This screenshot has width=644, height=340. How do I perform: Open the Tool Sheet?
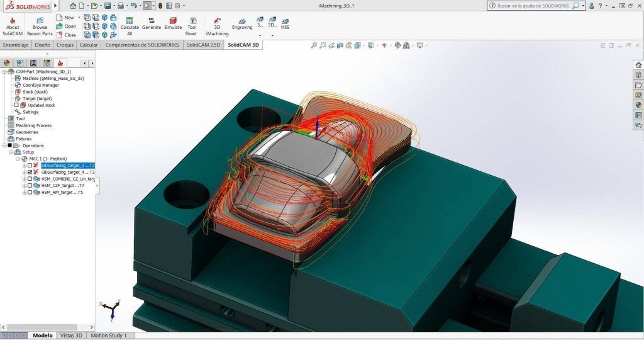click(x=191, y=23)
